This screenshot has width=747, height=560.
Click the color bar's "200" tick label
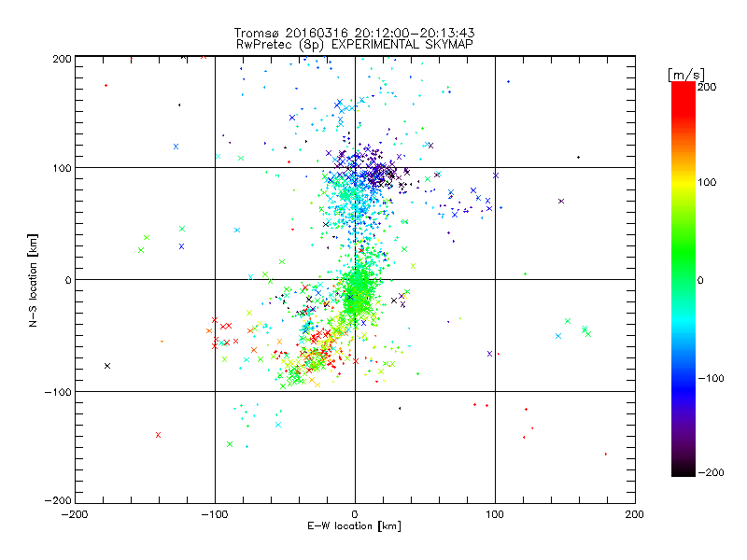707,87
